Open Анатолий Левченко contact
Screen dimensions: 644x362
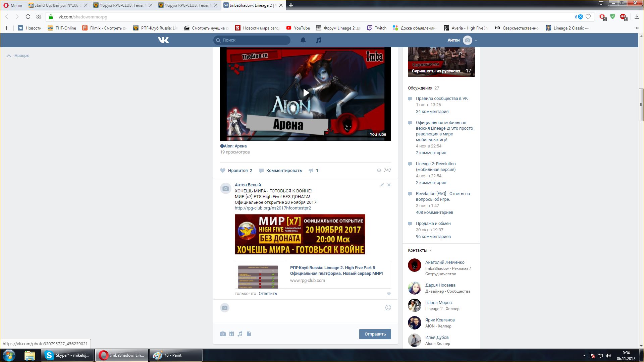click(x=445, y=262)
